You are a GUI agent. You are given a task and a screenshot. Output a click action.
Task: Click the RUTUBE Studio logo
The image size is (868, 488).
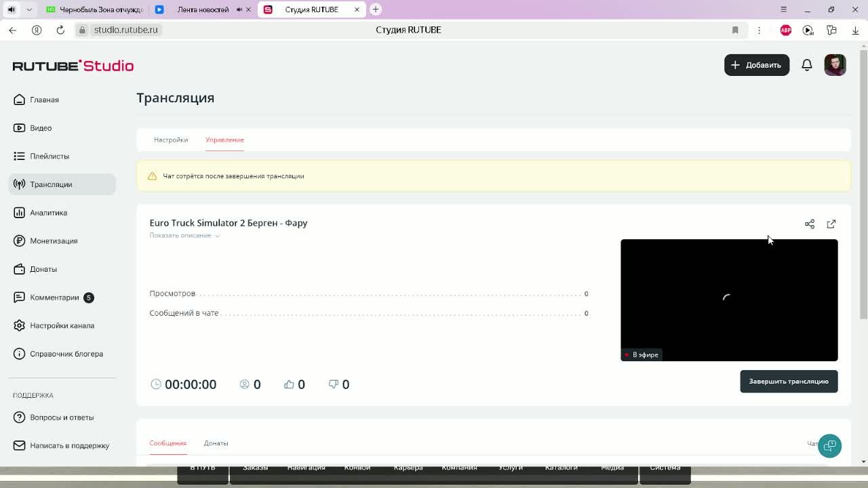pos(73,66)
